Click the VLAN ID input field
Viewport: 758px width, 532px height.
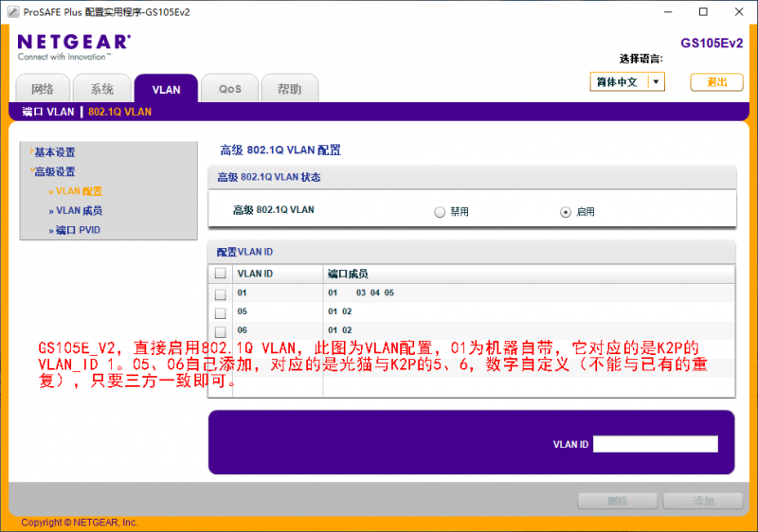coord(655,444)
